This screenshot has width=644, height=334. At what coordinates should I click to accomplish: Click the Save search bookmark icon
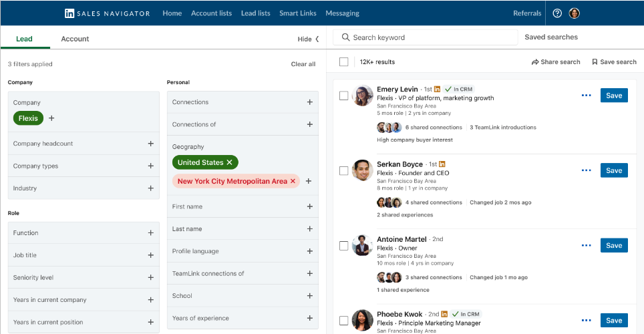(x=595, y=62)
